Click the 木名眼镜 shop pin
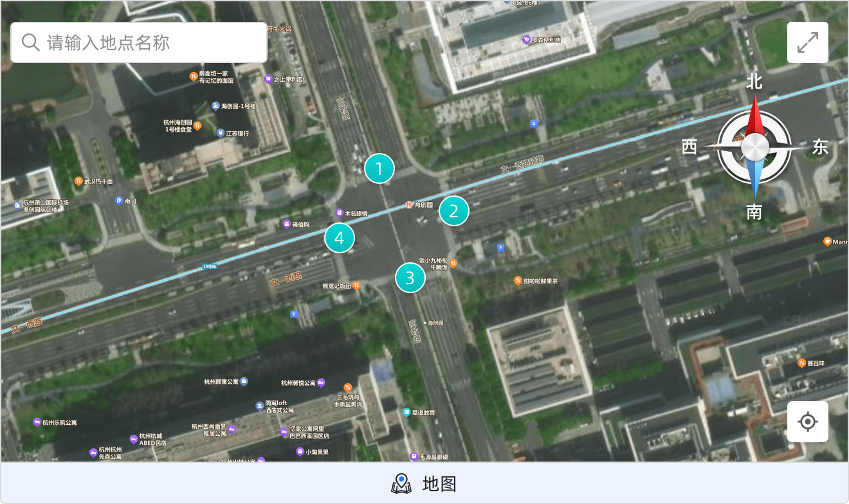The height and width of the screenshot is (504, 849). point(339,213)
